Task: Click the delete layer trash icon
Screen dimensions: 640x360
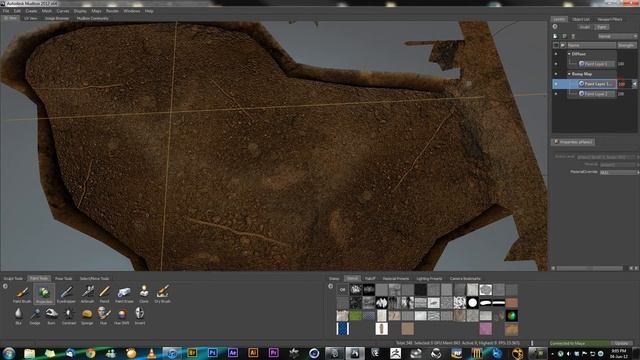Action: pyautogui.click(x=573, y=36)
